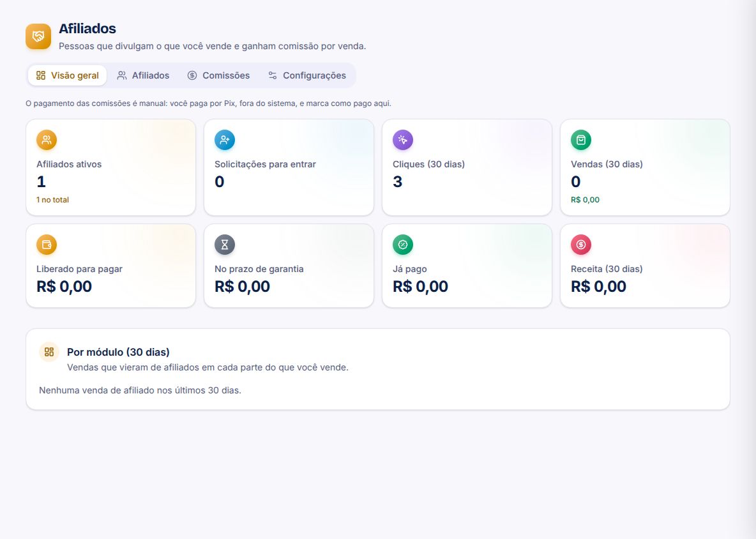Screen dimensions: 756x539
Task: Click the "Afiliados ativos" label
Action: click(x=69, y=164)
